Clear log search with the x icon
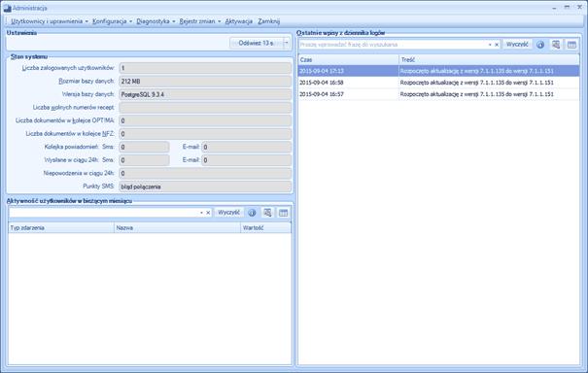This screenshot has height=373, width=588. 497,45
